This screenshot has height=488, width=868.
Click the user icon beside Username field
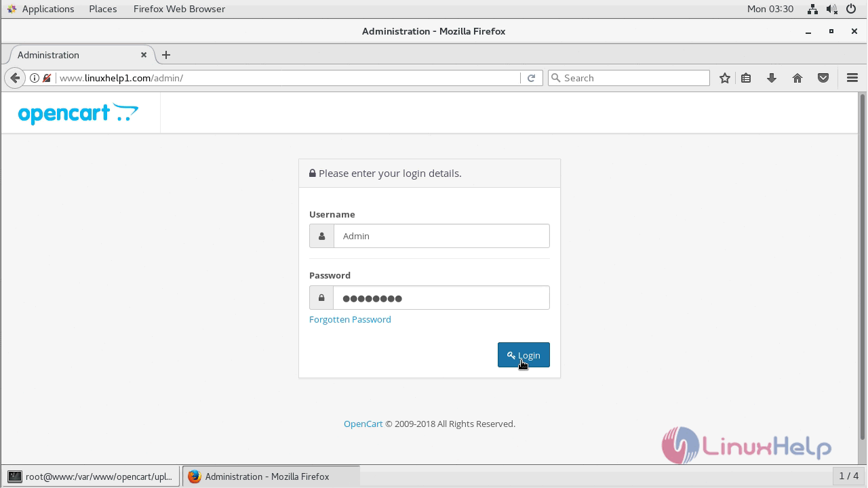pyautogui.click(x=321, y=236)
